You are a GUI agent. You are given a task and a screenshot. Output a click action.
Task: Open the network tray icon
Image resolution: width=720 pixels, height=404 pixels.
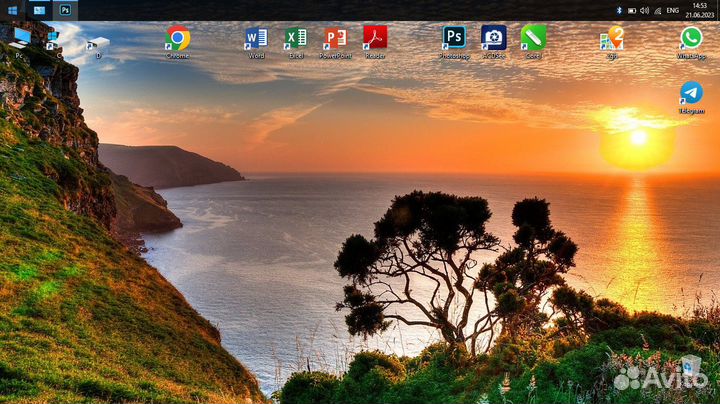pyautogui.click(x=658, y=10)
